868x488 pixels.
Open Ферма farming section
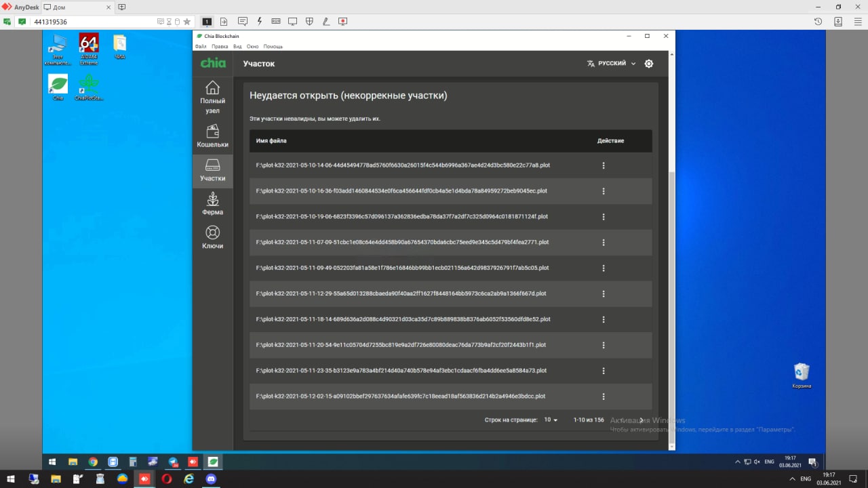[x=212, y=204]
